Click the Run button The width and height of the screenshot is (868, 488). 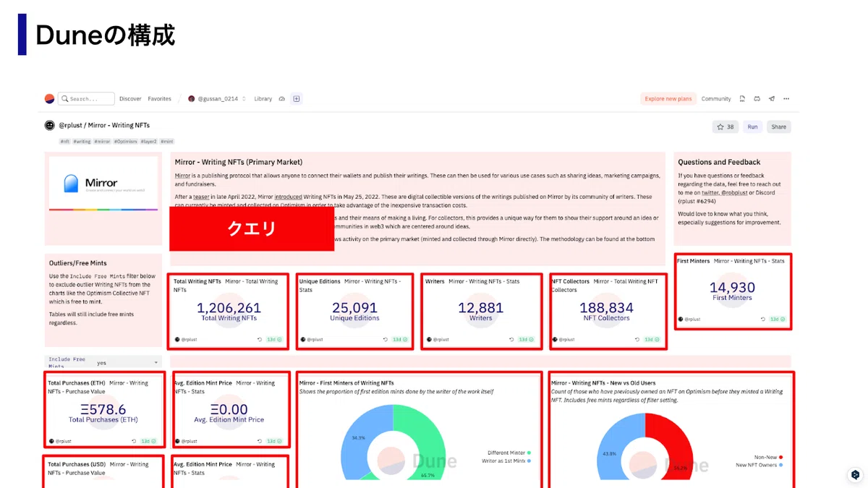click(x=753, y=127)
